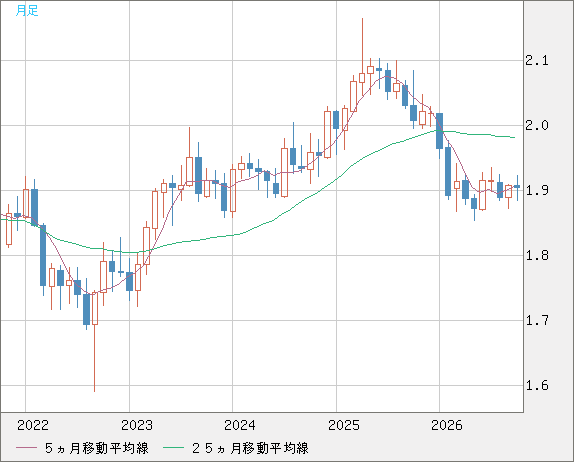Click the 1.7 price axis label

[x=537, y=321]
